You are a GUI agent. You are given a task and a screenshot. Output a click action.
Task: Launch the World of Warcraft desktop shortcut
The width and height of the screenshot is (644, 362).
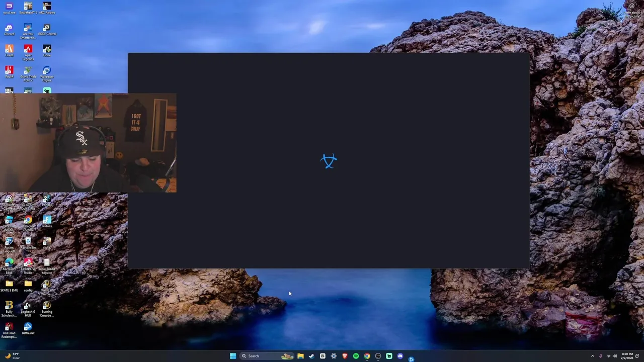pos(47,288)
